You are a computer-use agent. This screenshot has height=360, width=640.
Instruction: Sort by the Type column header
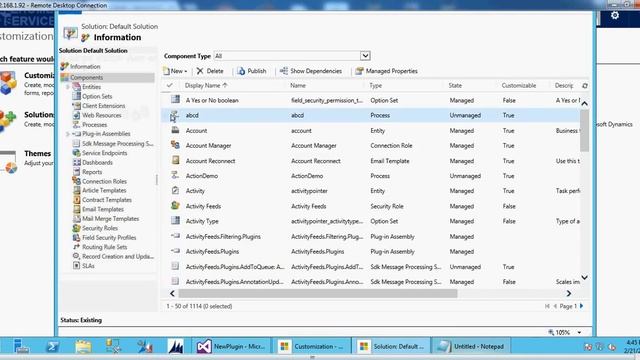(x=376, y=85)
